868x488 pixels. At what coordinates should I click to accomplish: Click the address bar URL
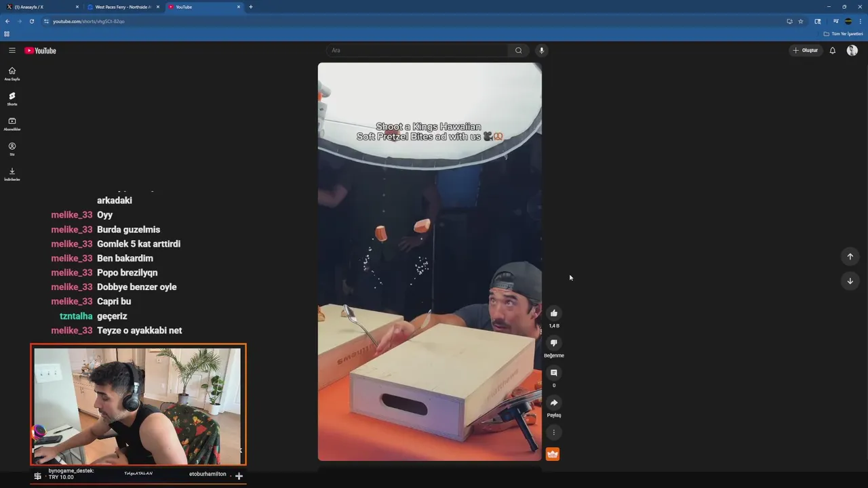pos(89,21)
